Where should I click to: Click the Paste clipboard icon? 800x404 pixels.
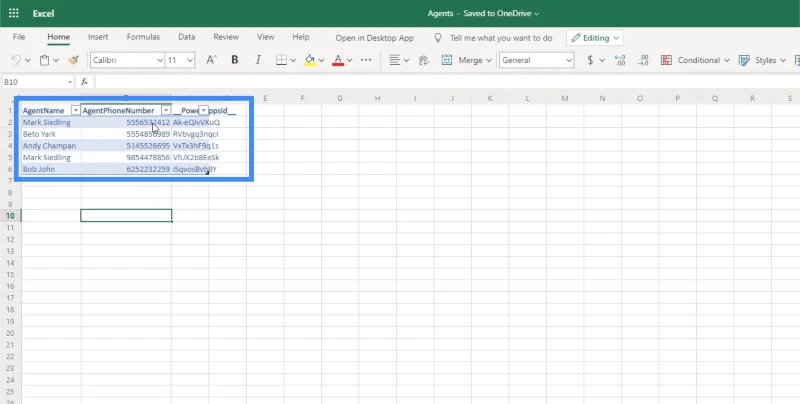pyautogui.click(x=44, y=60)
